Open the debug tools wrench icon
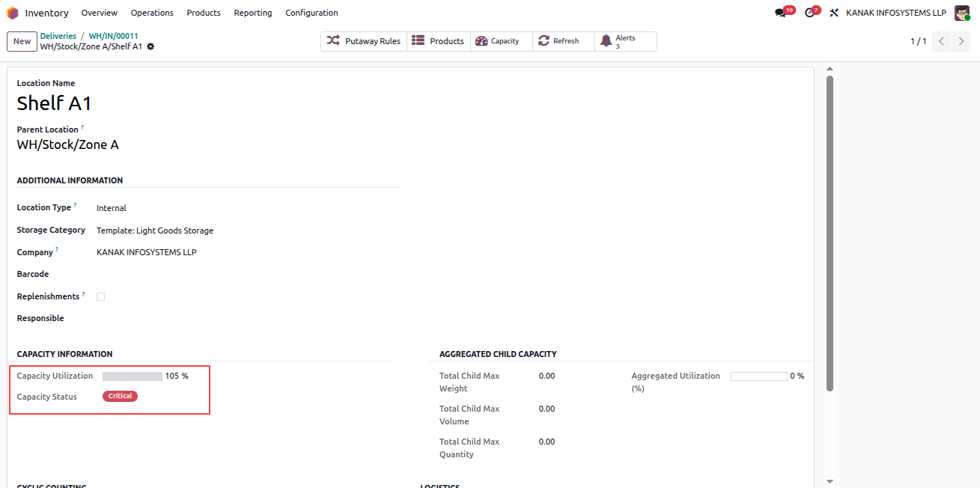 coord(834,13)
